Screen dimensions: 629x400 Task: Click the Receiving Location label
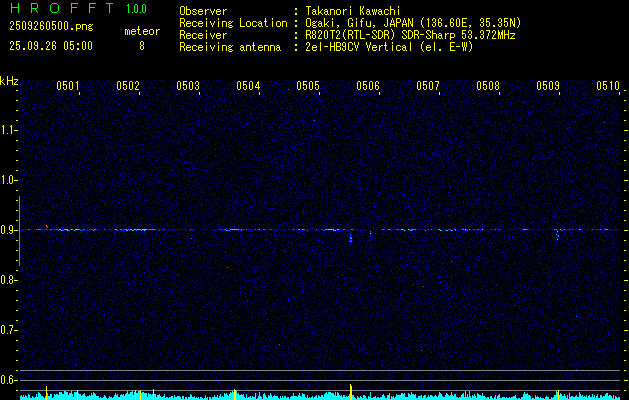click(233, 23)
